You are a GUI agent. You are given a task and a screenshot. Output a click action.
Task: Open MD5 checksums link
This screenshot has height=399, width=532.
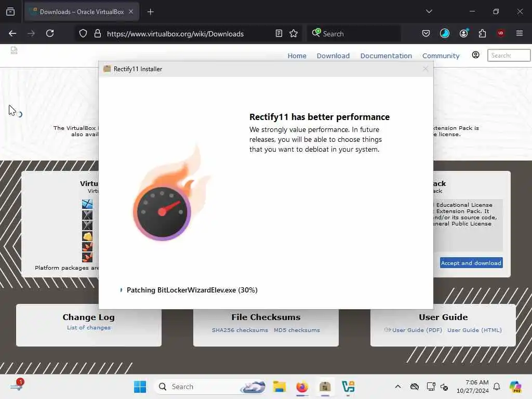[x=297, y=330]
